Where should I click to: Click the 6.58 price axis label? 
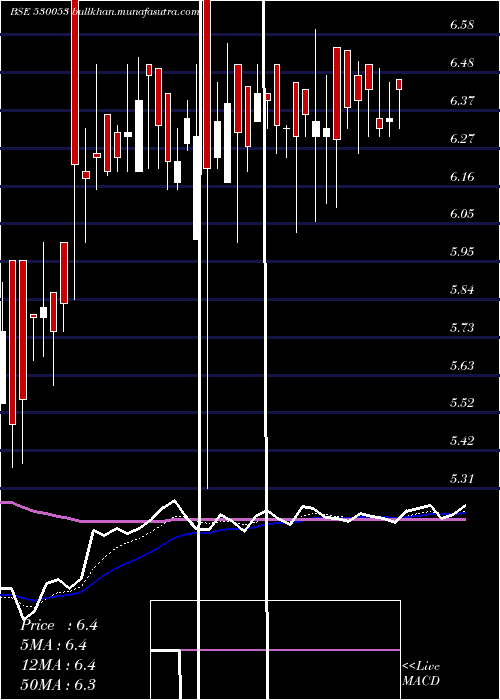[x=461, y=25]
